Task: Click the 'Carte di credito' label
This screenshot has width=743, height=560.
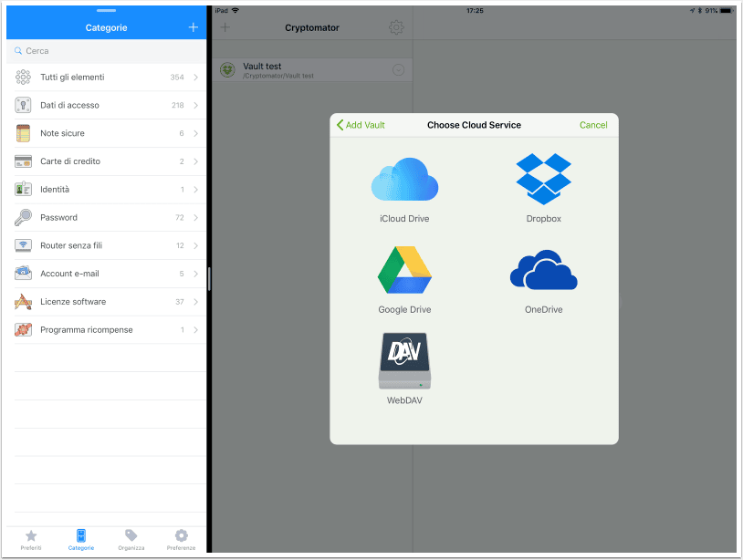Action: point(70,161)
